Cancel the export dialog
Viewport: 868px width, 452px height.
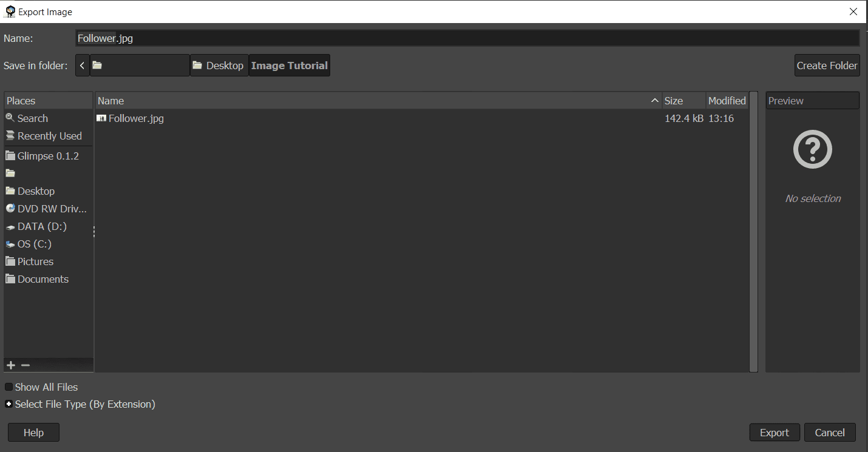tap(830, 433)
